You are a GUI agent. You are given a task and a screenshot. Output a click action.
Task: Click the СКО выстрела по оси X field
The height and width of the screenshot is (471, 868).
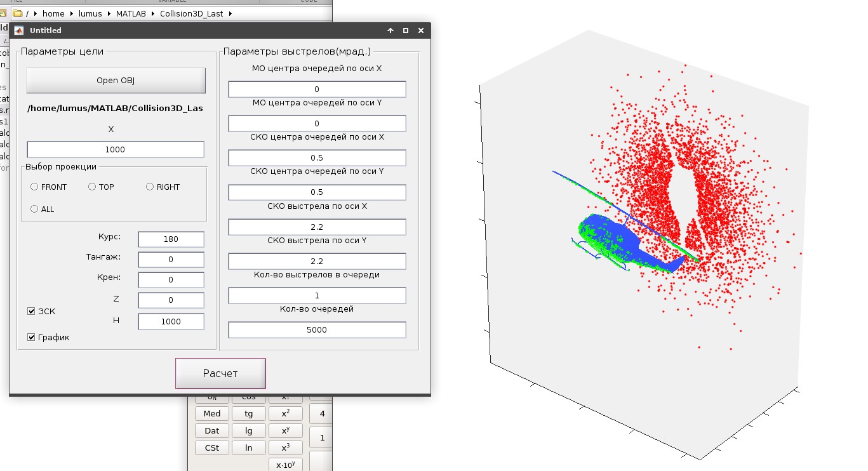tap(317, 227)
